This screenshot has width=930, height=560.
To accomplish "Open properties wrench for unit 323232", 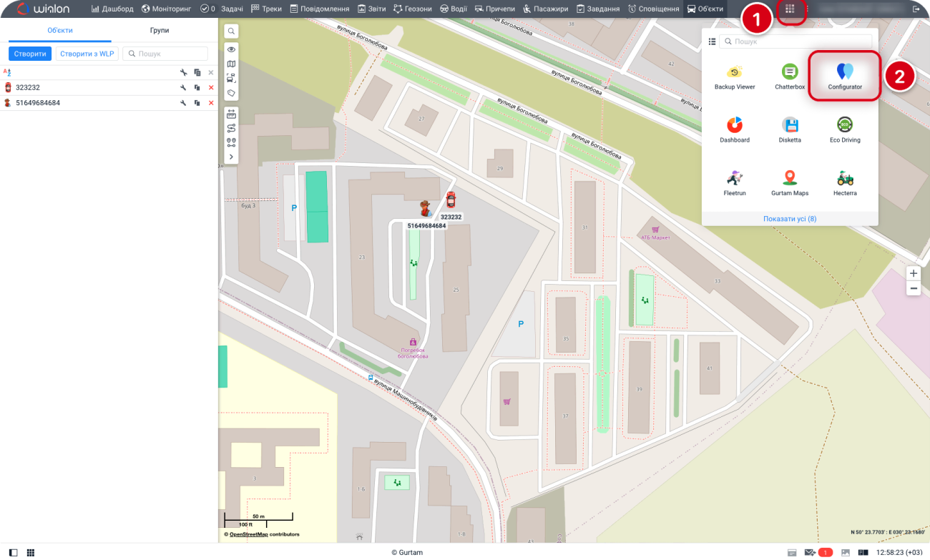I will pos(183,87).
